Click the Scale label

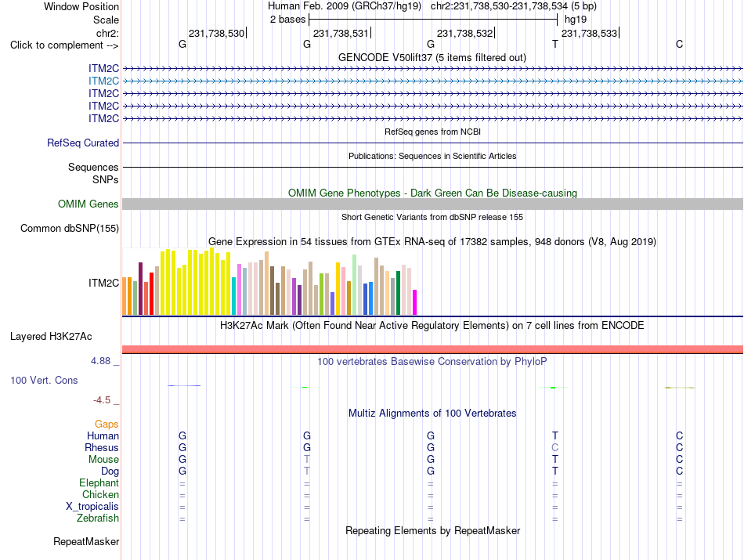click(x=106, y=20)
